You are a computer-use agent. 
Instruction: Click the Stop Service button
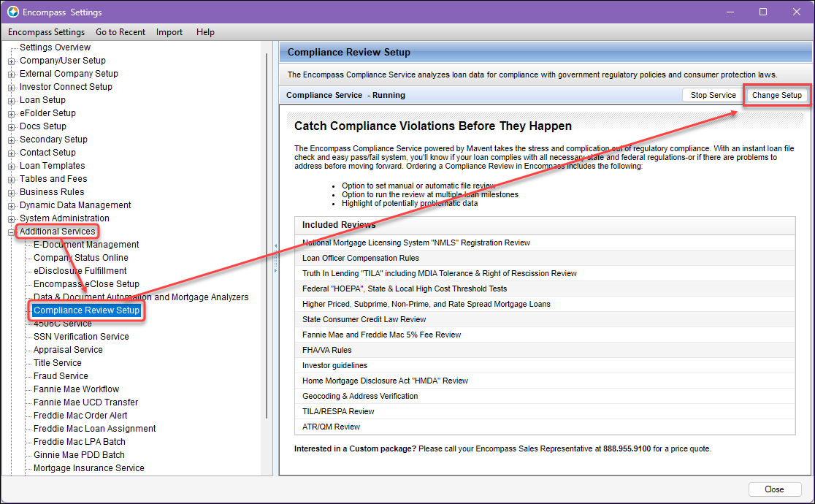[713, 95]
